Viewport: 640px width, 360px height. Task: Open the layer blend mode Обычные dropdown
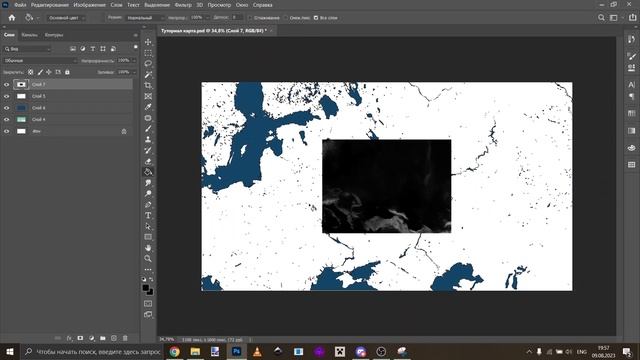pos(40,60)
